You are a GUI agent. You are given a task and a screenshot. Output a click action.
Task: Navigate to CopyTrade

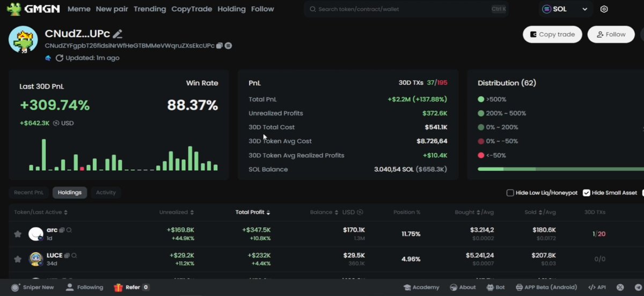pyautogui.click(x=192, y=9)
